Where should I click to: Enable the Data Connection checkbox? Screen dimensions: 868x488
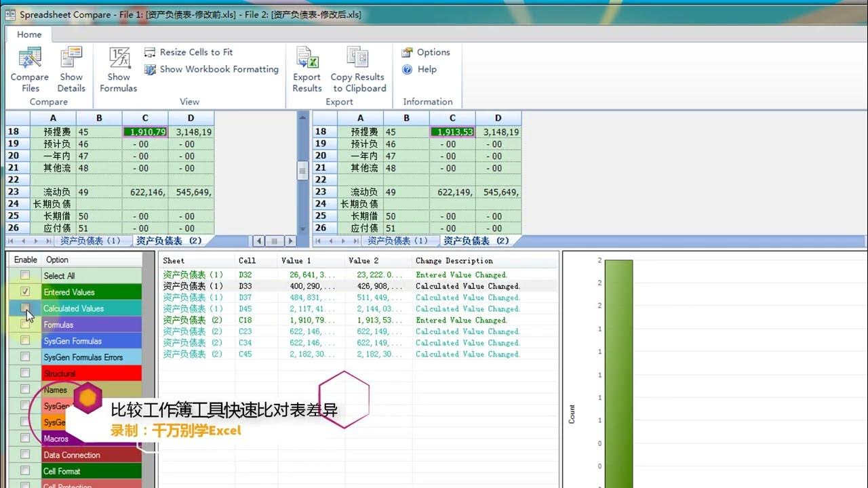pos(25,454)
